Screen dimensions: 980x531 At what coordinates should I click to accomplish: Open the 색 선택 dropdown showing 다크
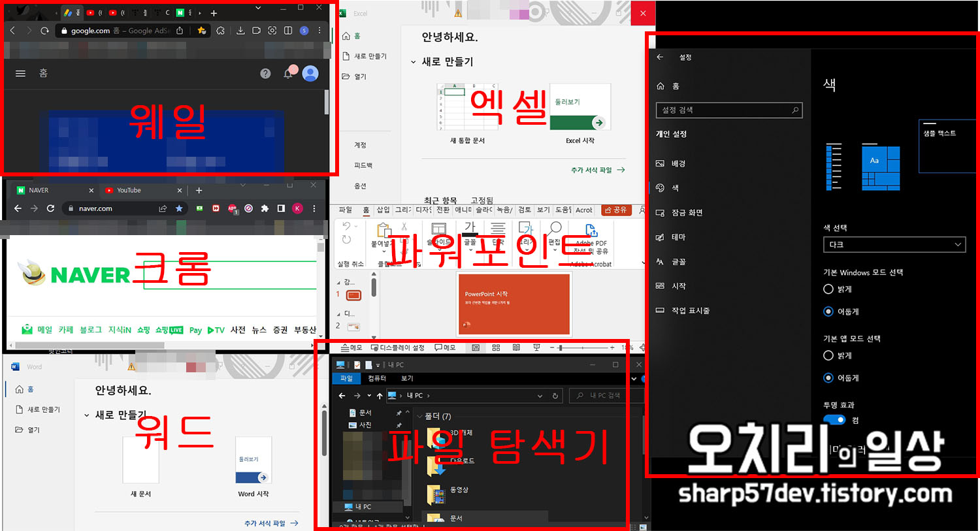pos(894,244)
